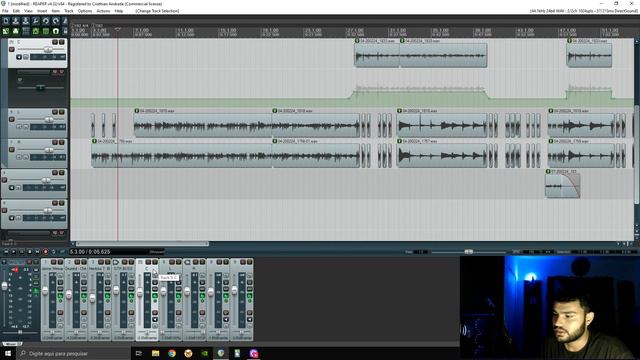Toggle the locking padlock toolbar icon
640x360 pixels.
coord(65,31)
